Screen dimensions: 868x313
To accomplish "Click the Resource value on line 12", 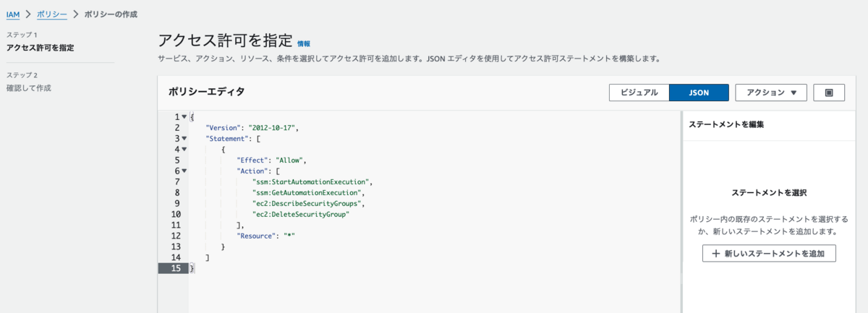I will point(291,236).
